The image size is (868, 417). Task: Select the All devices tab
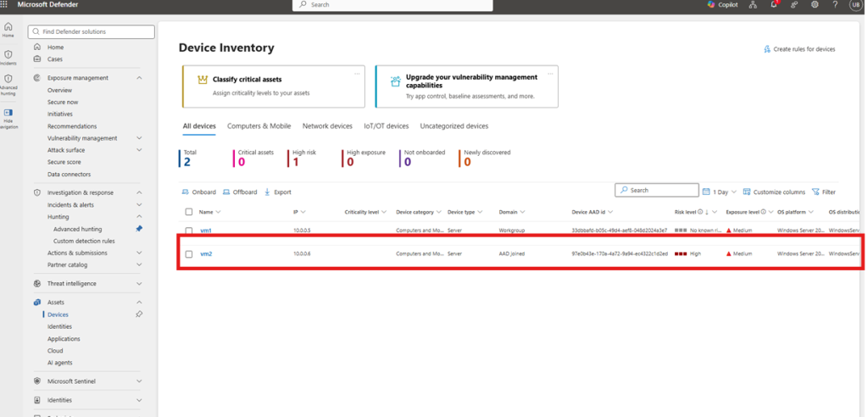click(x=199, y=125)
